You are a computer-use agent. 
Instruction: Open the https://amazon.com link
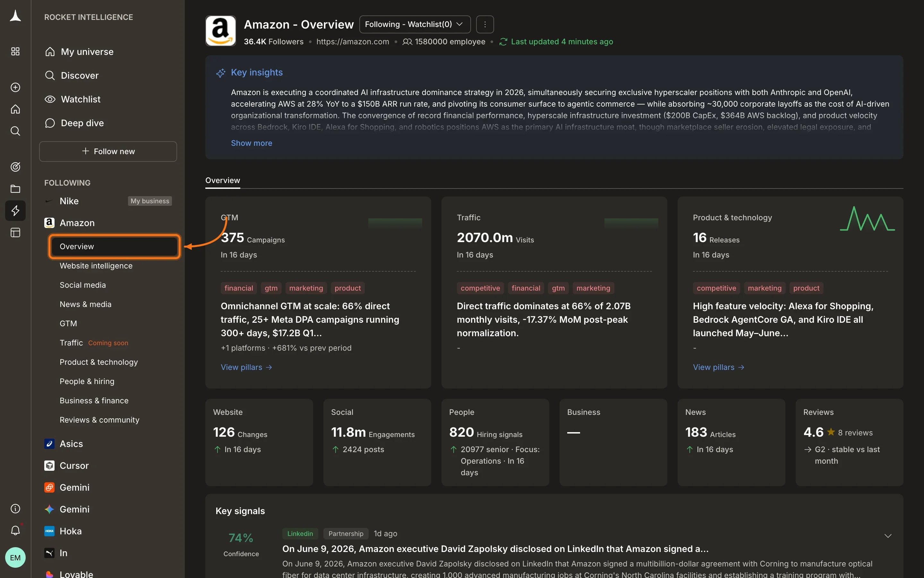coord(353,42)
